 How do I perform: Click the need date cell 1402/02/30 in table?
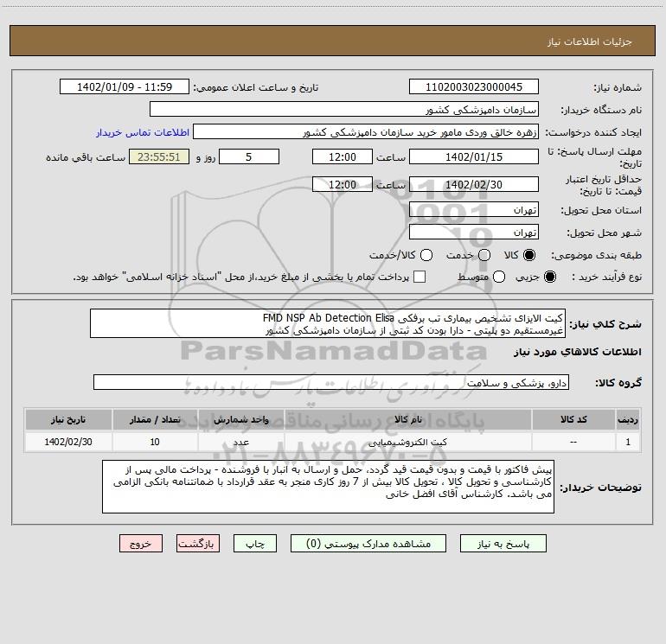click(68, 442)
